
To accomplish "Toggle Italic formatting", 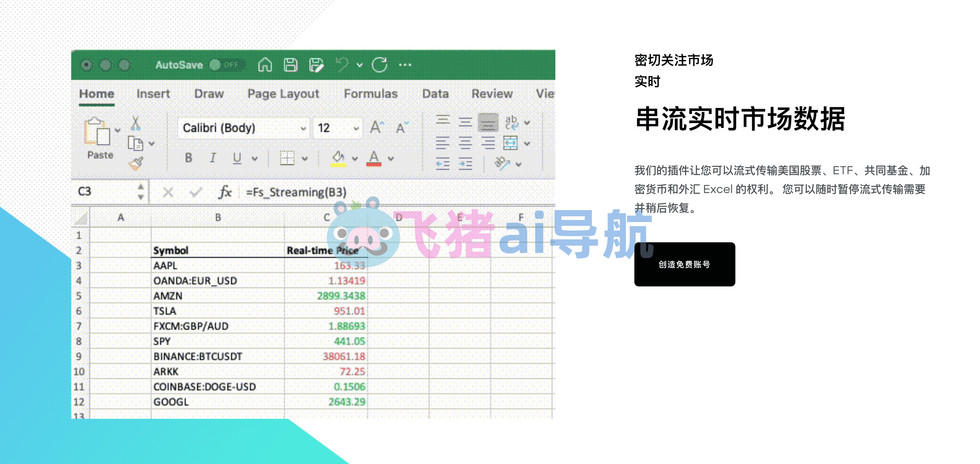I will 213,158.
